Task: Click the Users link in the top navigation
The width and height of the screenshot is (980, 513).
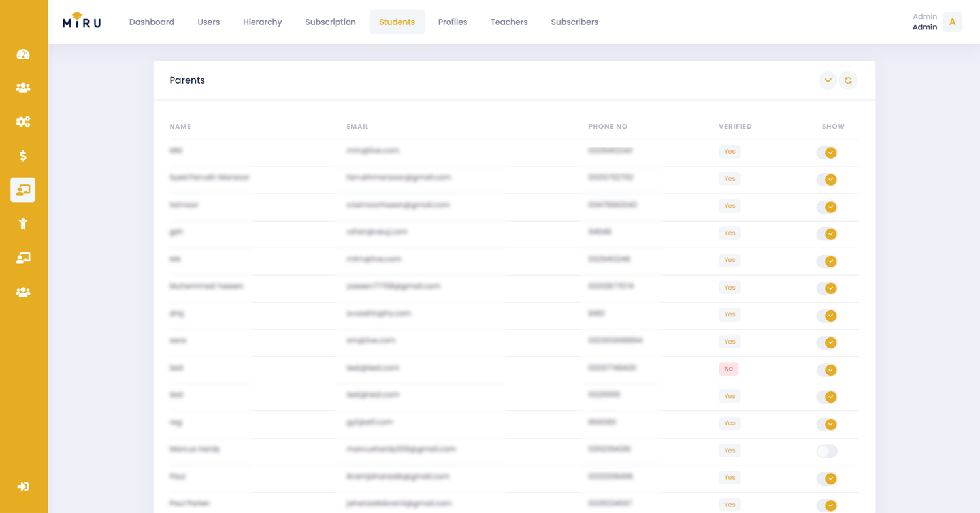Action: tap(208, 22)
